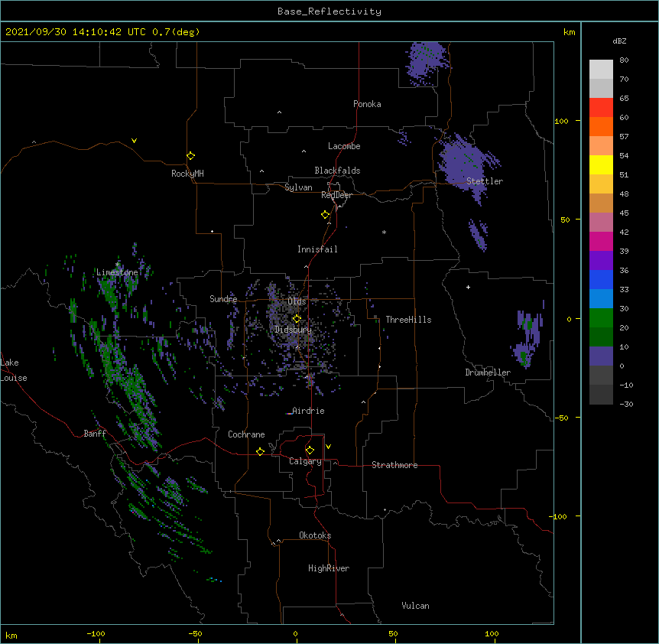Viewport: 659px width, 644px height.
Task: Click the Okotoks label
Action: click(x=315, y=535)
